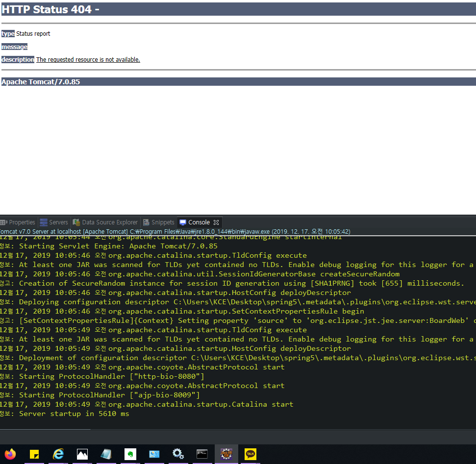Screen dimensions: 476x464
Task: Close the Console view with its X
Action: click(x=216, y=222)
